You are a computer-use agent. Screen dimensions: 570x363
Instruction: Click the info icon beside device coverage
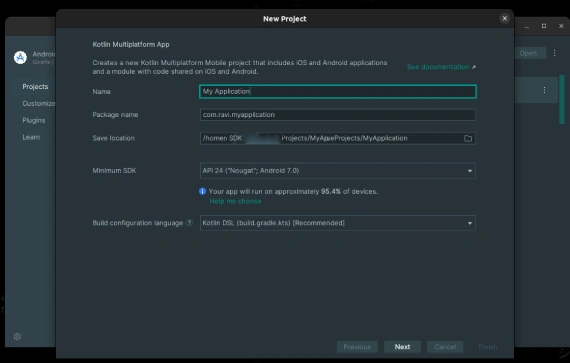[202, 191]
